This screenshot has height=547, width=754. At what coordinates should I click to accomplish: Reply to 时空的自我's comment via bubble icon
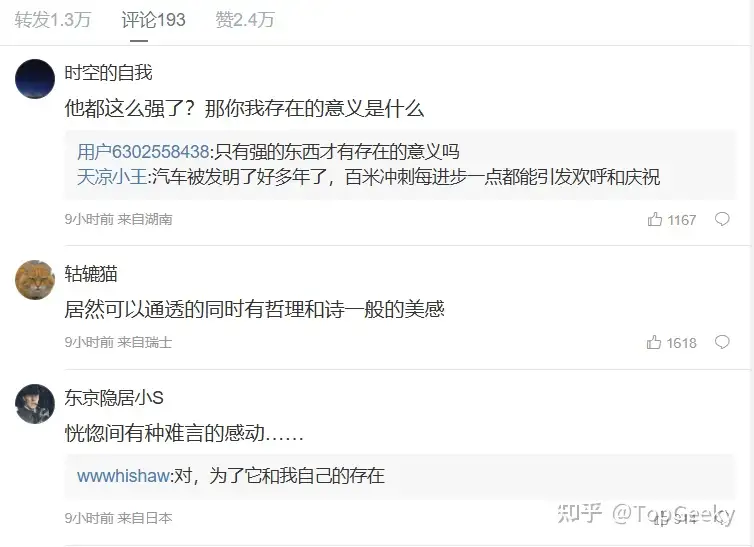[722, 219]
